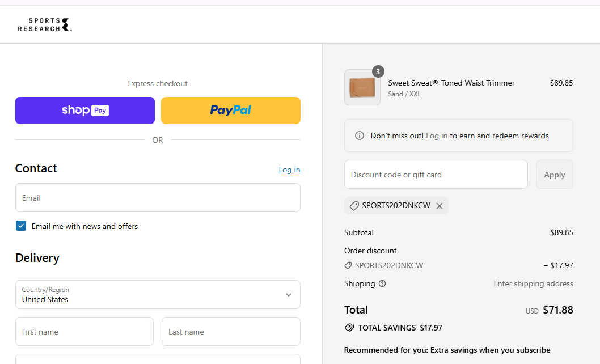Click the Shipping help question icon
The width and height of the screenshot is (600, 364).
coord(382,283)
